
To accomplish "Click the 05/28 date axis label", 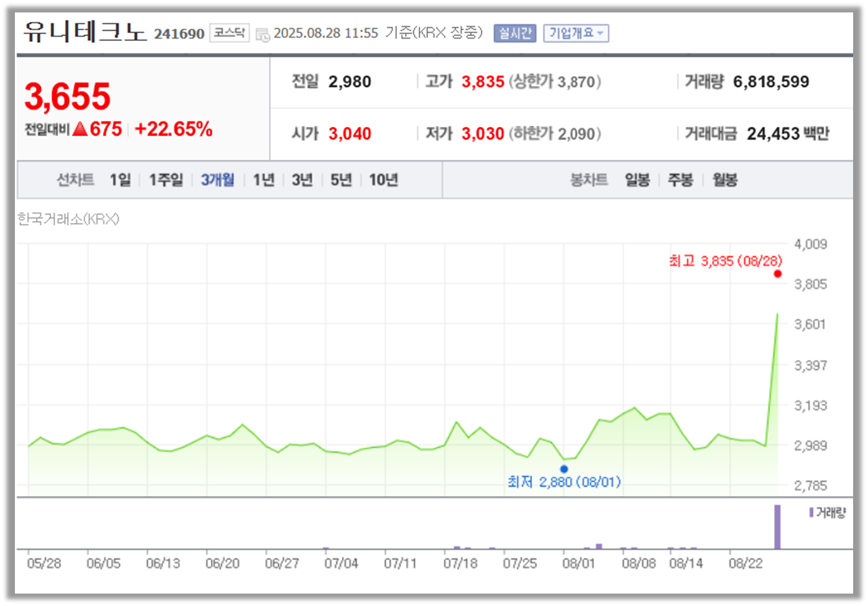I will pyautogui.click(x=44, y=564).
